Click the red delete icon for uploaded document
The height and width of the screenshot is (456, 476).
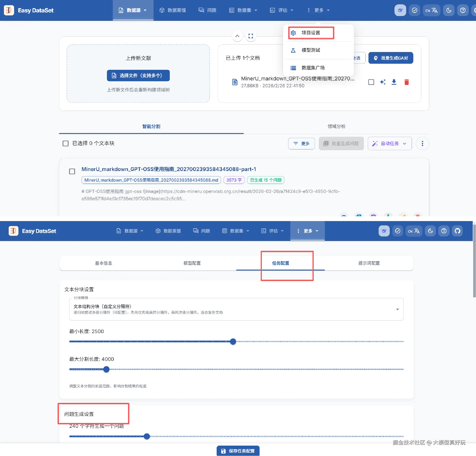point(406,82)
